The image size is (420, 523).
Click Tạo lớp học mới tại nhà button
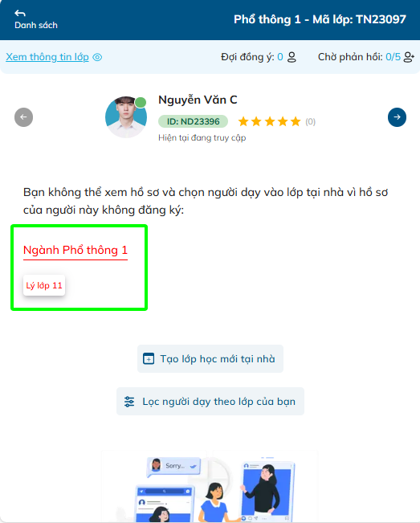pyautogui.click(x=210, y=359)
